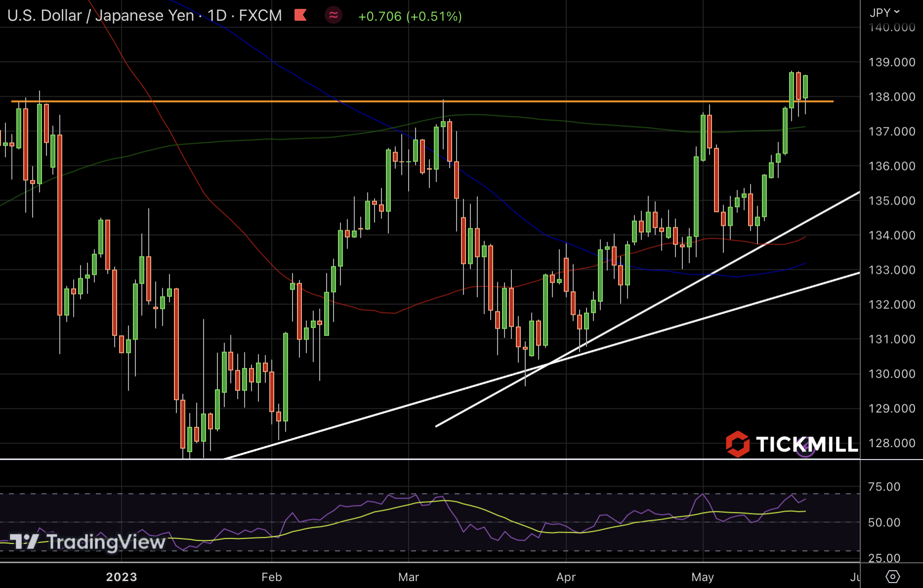
Task: Click the Mar label on time axis
Action: click(x=409, y=577)
